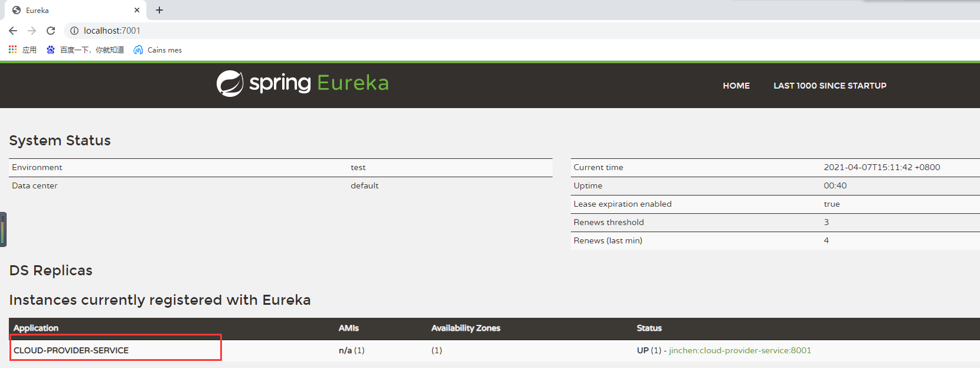Click the Application column header

[x=36, y=328]
